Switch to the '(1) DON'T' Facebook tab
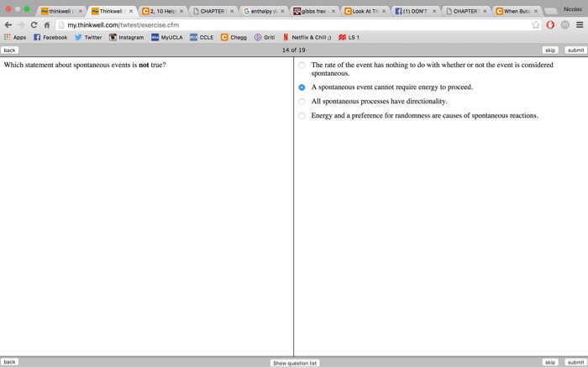Image resolution: width=588 pixels, height=368 pixels. (414, 11)
